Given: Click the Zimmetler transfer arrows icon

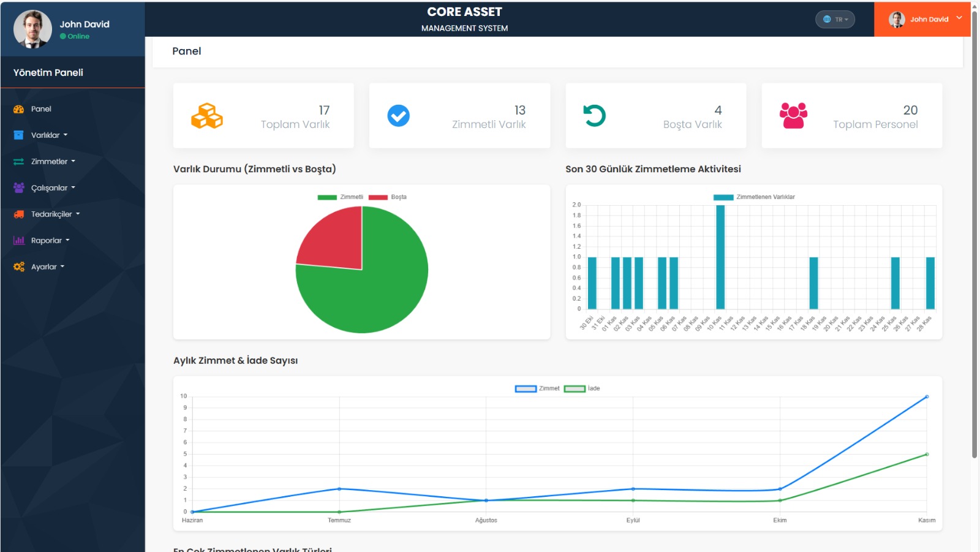Looking at the screenshot, I should (x=18, y=162).
